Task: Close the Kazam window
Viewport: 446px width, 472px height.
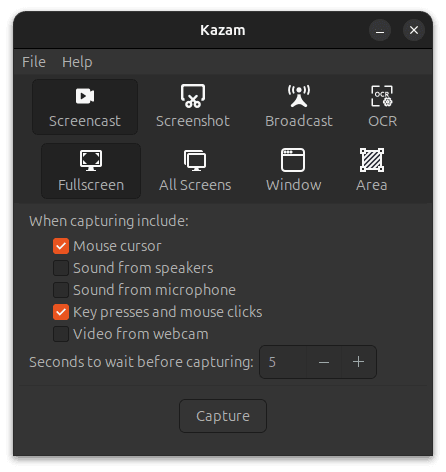Action: [x=414, y=30]
